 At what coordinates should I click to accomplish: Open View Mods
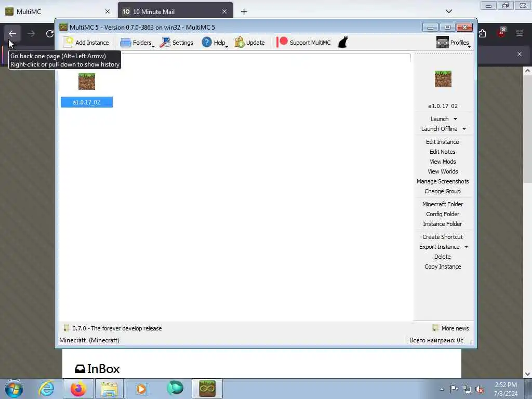(x=443, y=162)
